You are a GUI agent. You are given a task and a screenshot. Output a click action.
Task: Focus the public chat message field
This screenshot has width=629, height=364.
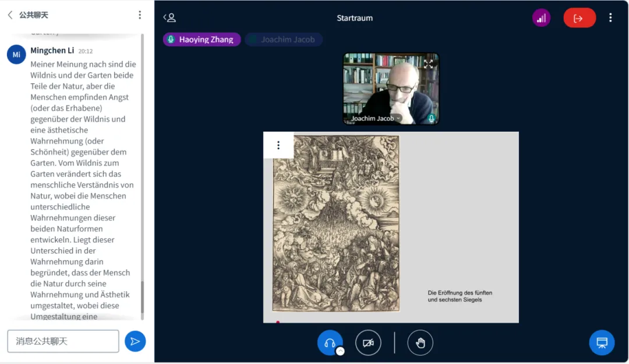[63, 341]
